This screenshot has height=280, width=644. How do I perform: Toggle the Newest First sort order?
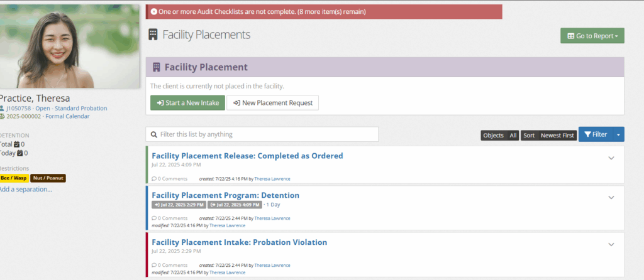(557, 135)
